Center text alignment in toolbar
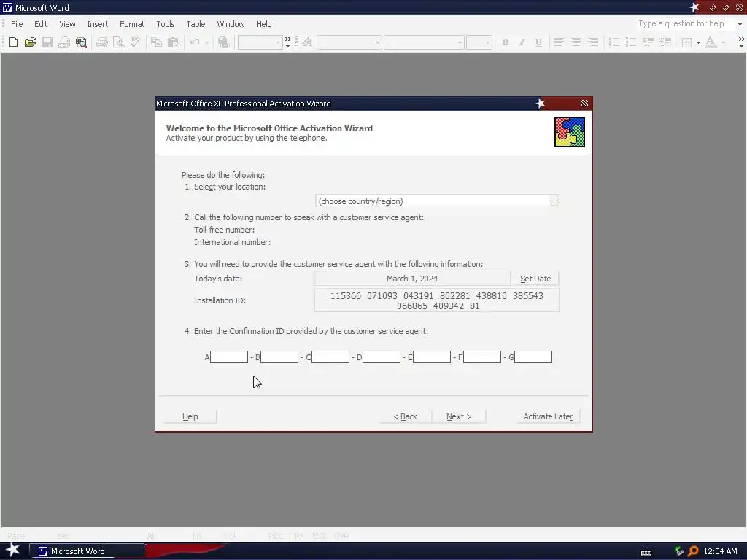The image size is (747, 560). pyautogui.click(x=576, y=42)
